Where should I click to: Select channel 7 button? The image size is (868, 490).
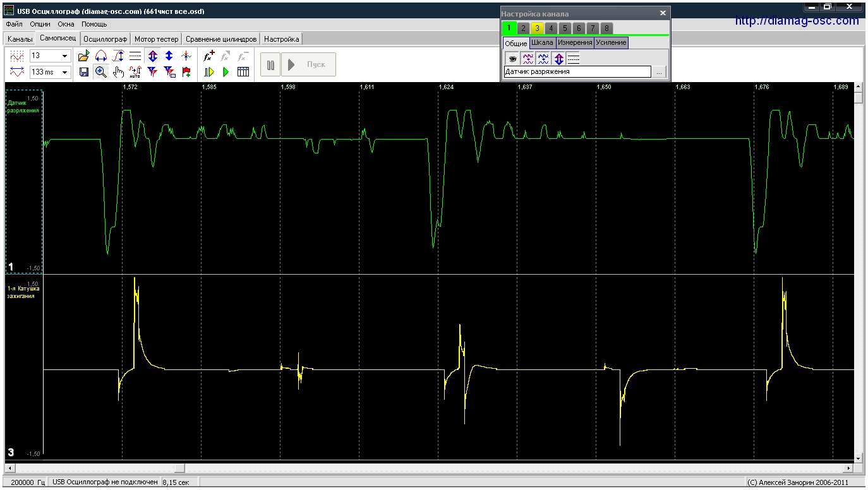point(593,28)
